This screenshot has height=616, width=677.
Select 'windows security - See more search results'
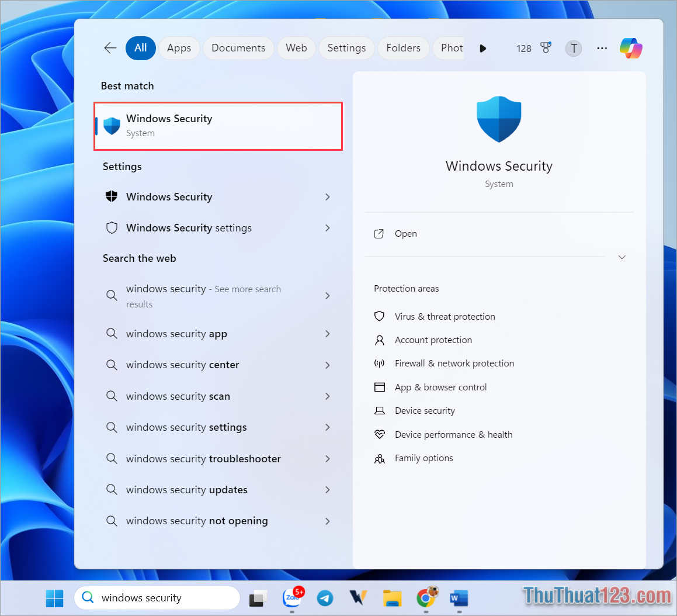tap(218, 296)
